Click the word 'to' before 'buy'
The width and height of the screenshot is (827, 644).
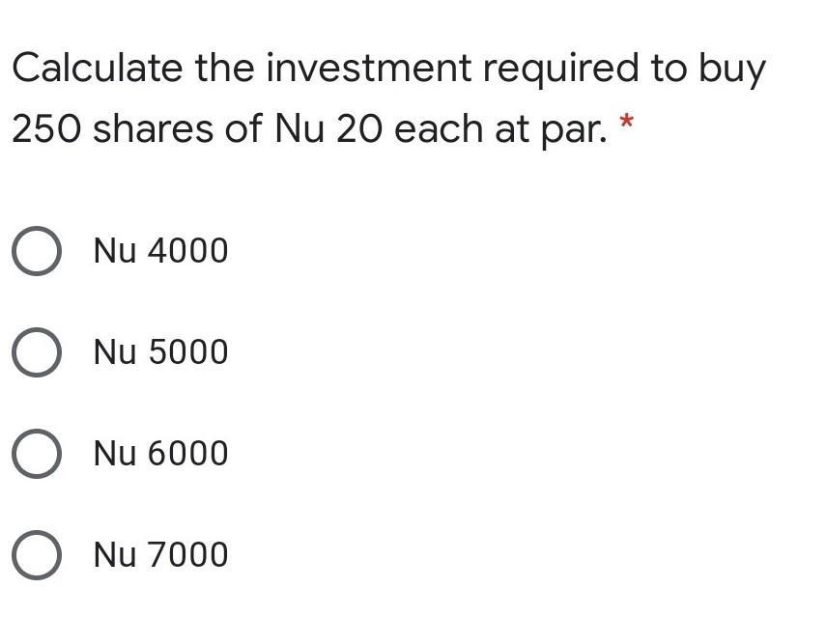pyautogui.click(x=669, y=70)
